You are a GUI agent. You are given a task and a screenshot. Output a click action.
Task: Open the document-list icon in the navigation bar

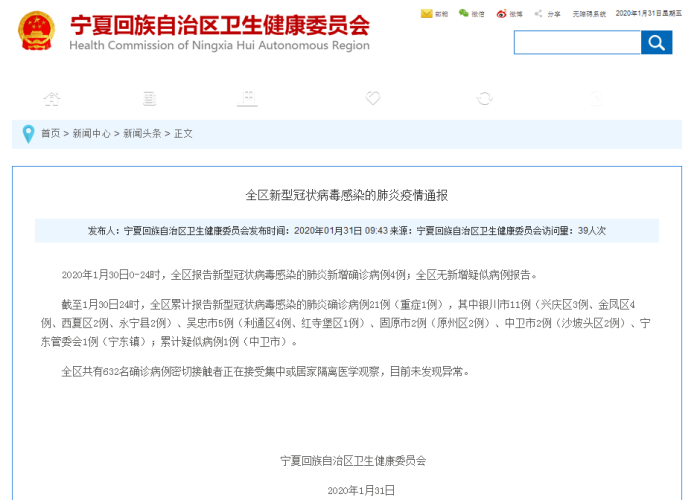(150, 98)
